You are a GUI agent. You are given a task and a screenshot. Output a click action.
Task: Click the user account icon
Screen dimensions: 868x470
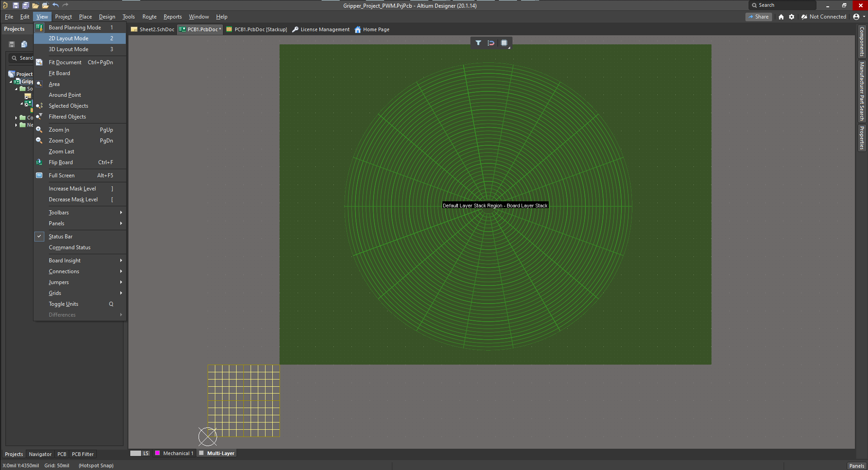pyautogui.click(x=856, y=17)
